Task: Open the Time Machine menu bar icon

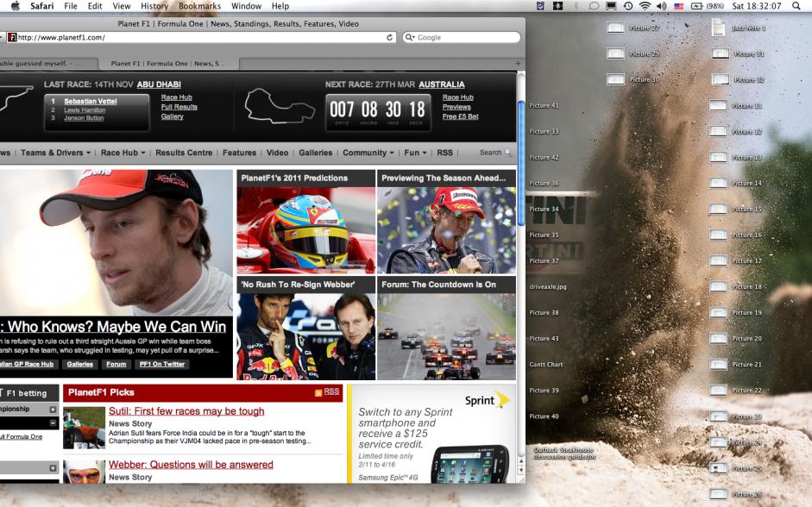Action: pos(627,6)
